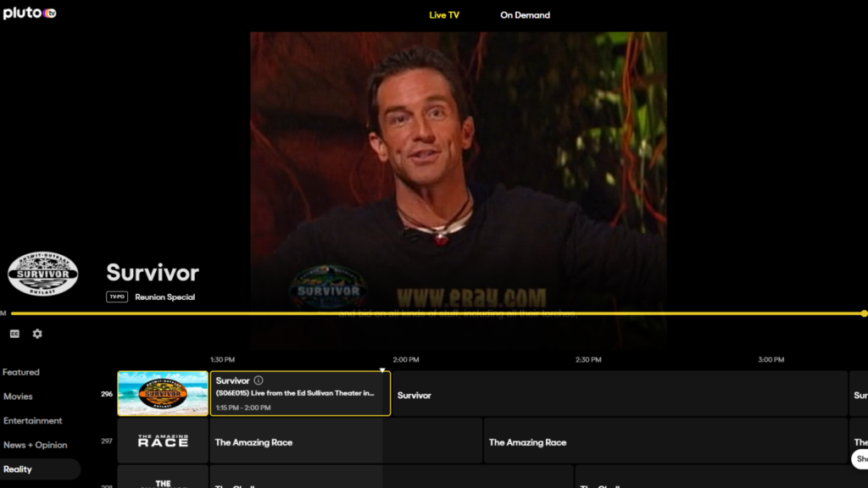Select the Survivor program starting at 2:00 PM

click(620, 393)
